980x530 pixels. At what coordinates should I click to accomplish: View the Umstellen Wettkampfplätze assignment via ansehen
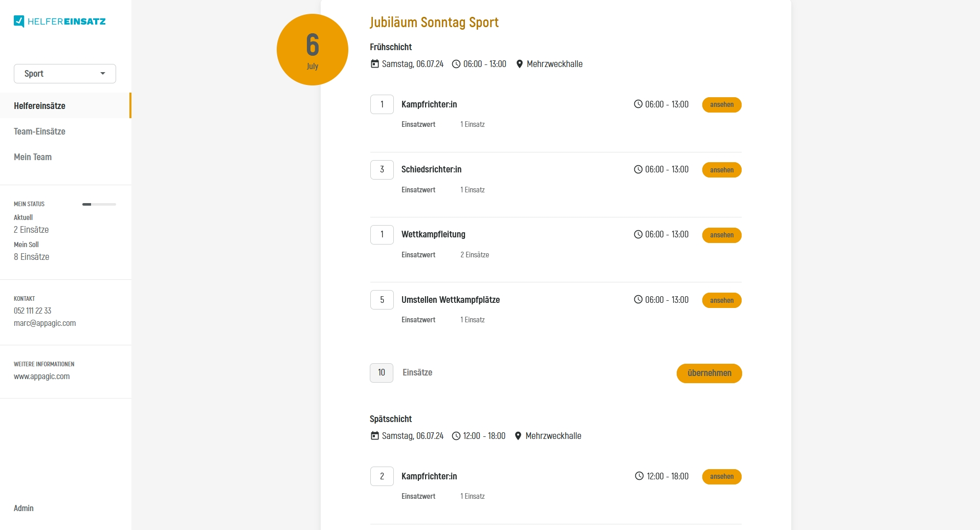click(x=722, y=300)
